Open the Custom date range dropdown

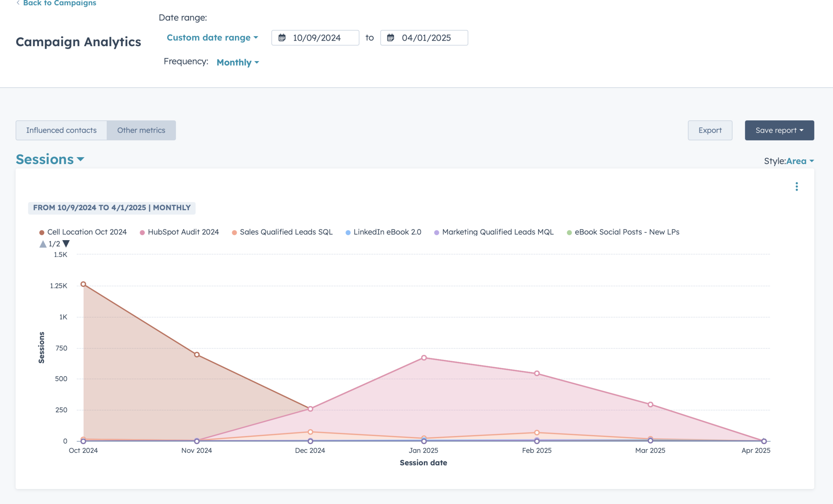coord(212,37)
